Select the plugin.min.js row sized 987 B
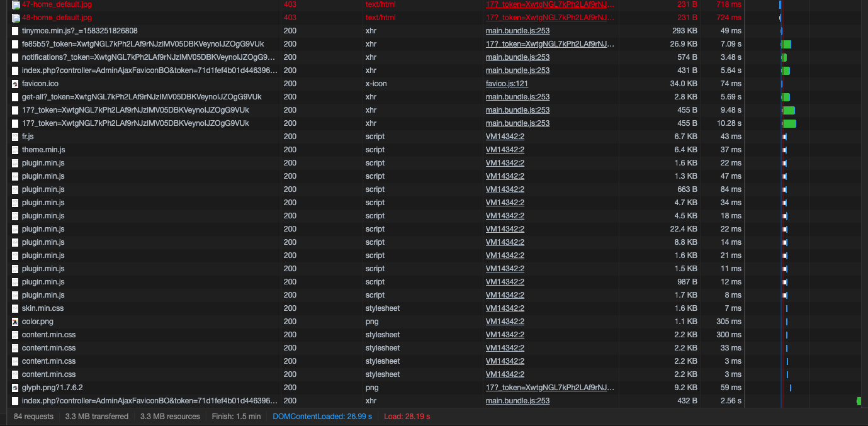This screenshot has height=426, width=868. point(434,282)
